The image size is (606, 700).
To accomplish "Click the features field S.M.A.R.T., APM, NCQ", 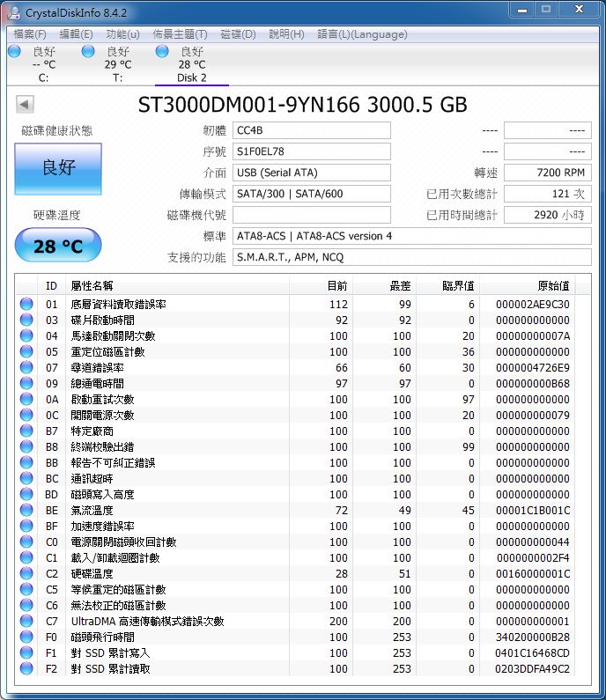I will pos(412,257).
